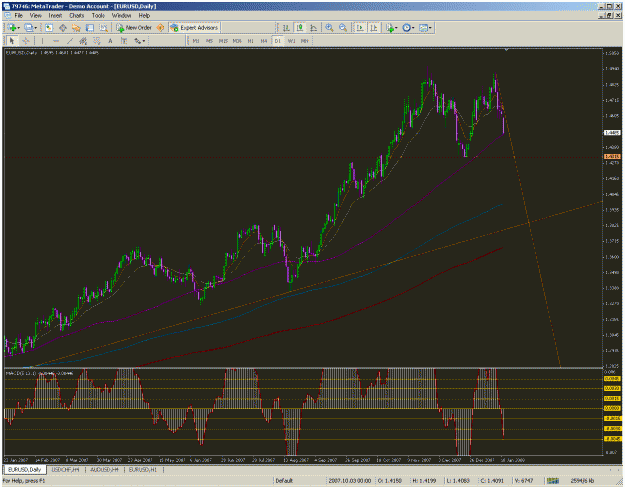This screenshot has width=625, height=487.
Task: Click the Zoom In magnifier icon
Action: (x=329, y=28)
